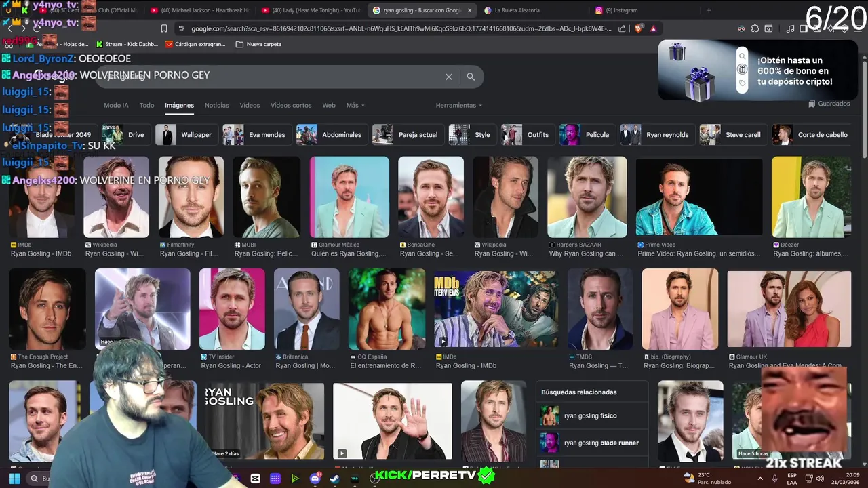Image resolution: width=868 pixels, height=488 pixels.
Task: Open related search ryan gosling físico
Action: [x=591, y=415]
